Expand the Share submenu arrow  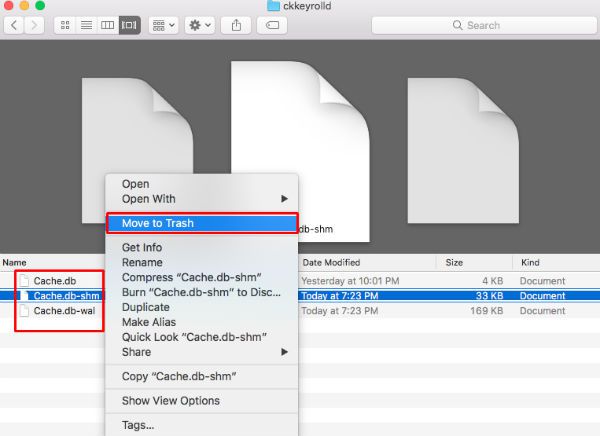[284, 352]
